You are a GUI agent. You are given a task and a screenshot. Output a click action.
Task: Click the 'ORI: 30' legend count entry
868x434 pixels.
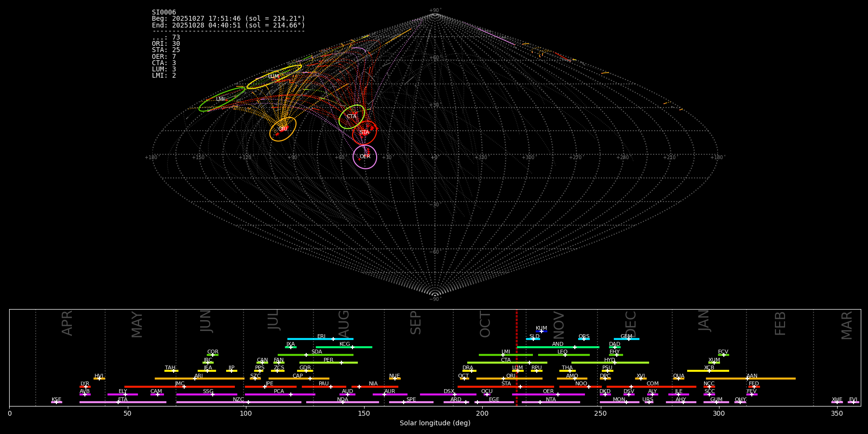(166, 44)
